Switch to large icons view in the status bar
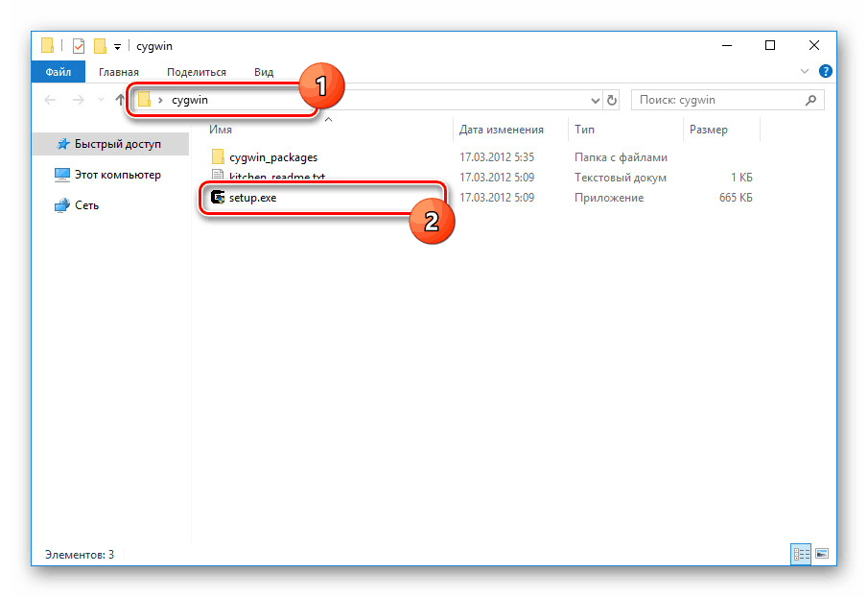The width and height of the screenshot is (868, 597). pyautogui.click(x=822, y=553)
